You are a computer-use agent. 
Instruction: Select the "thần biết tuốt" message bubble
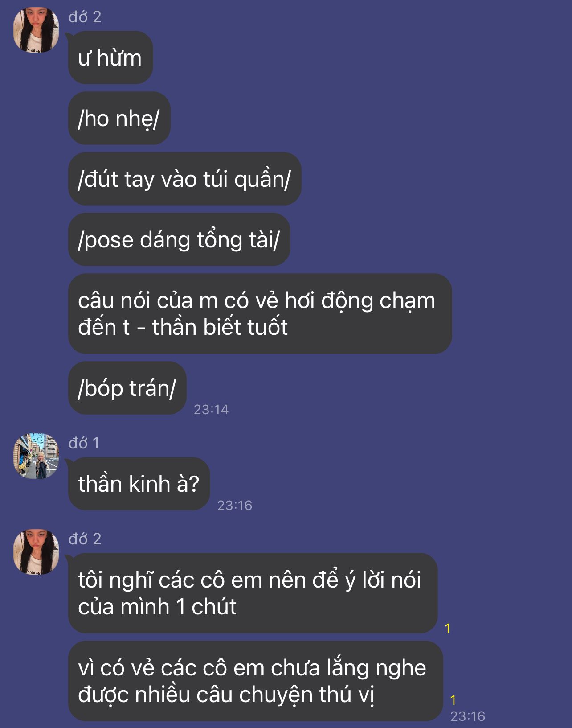point(260,313)
